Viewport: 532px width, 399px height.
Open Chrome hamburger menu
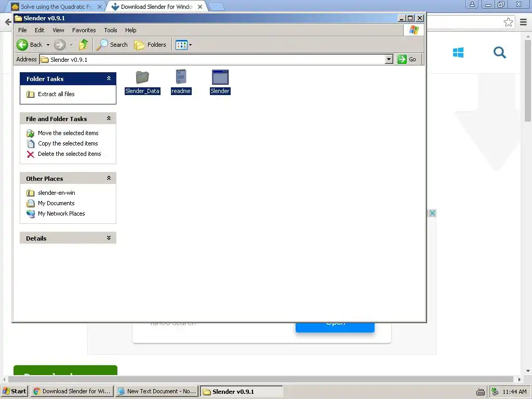[524, 22]
